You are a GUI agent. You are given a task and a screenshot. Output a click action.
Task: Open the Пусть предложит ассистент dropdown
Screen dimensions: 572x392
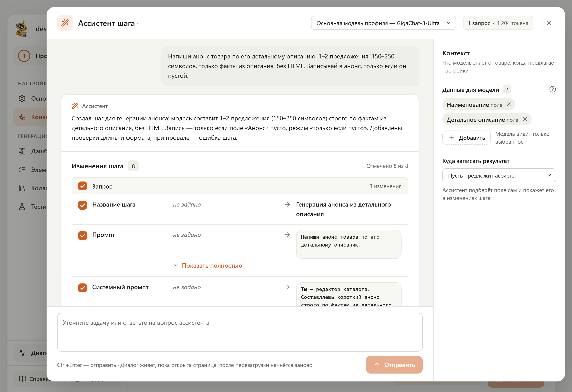coord(499,176)
